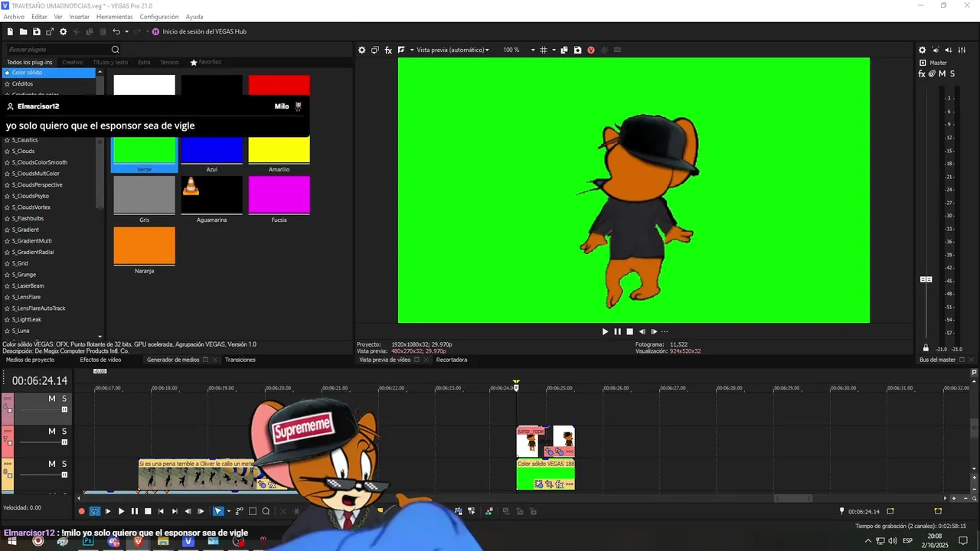
Task: Open the Configuración menu
Action: click(159, 17)
